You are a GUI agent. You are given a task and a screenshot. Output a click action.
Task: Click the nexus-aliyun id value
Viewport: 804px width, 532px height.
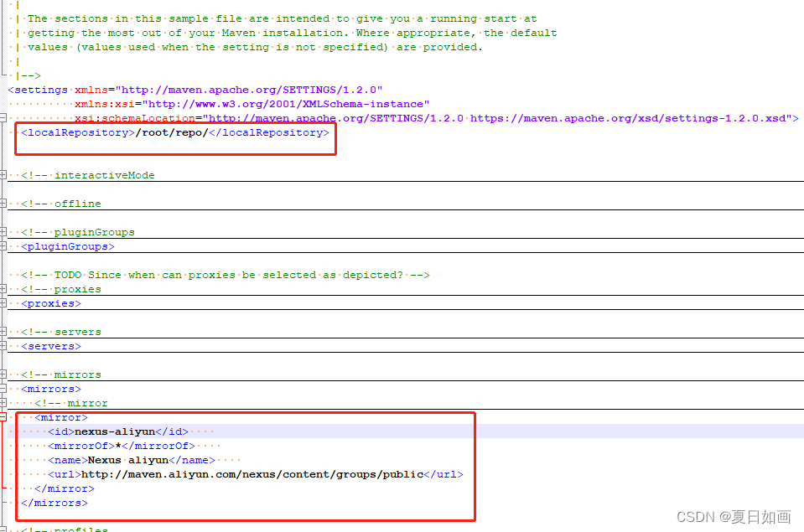pyautogui.click(x=115, y=431)
